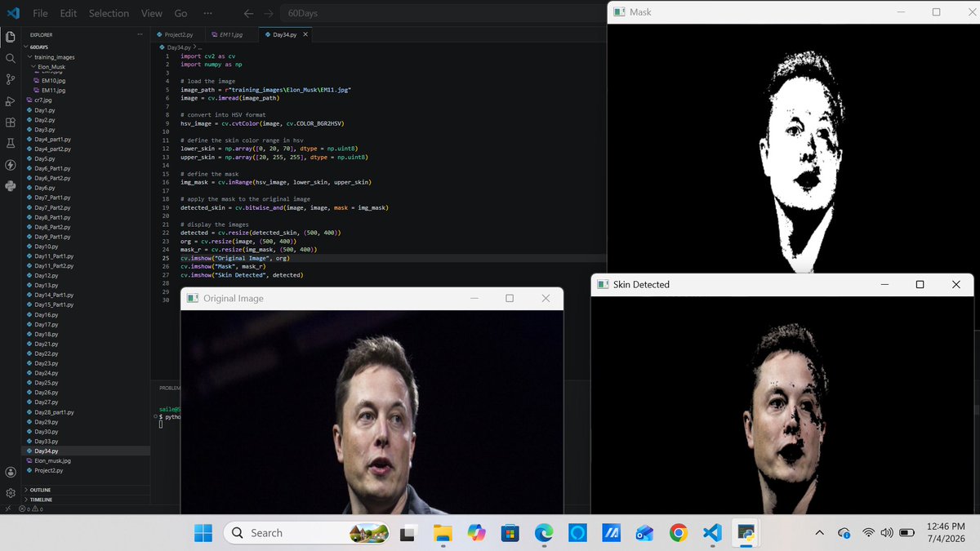Open EM11.jpg in the explorer tree
This screenshot has width=980, height=551.
coord(51,90)
